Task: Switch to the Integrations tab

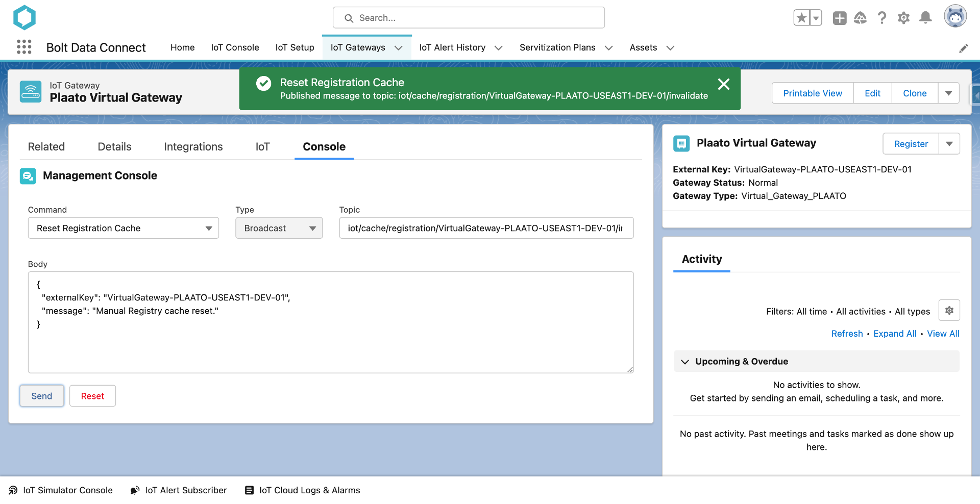Action: click(193, 147)
